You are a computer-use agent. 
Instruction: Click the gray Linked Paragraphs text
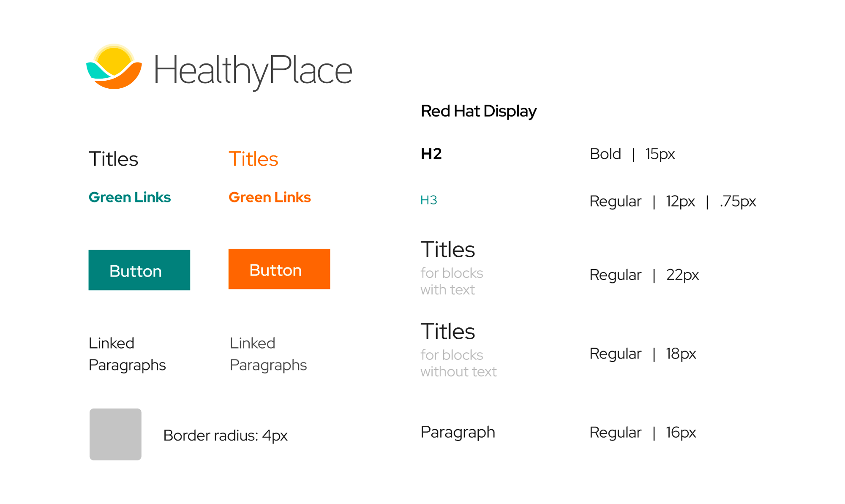pyautogui.click(x=268, y=354)
